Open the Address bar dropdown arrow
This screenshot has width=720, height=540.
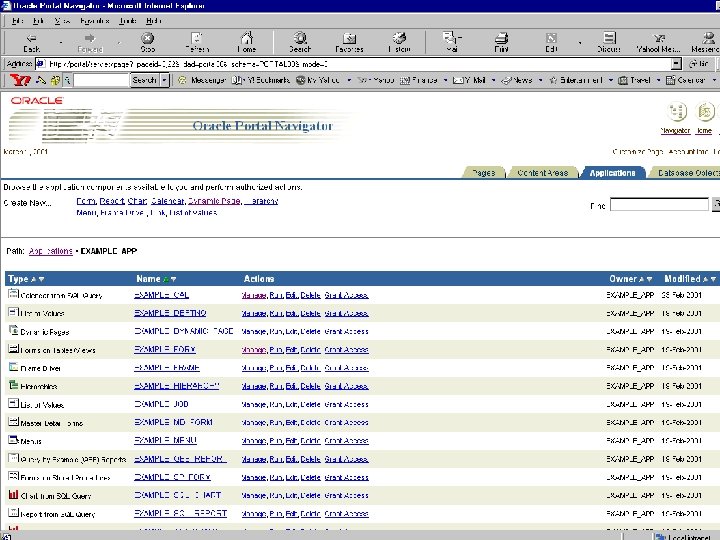pos(676,64)
